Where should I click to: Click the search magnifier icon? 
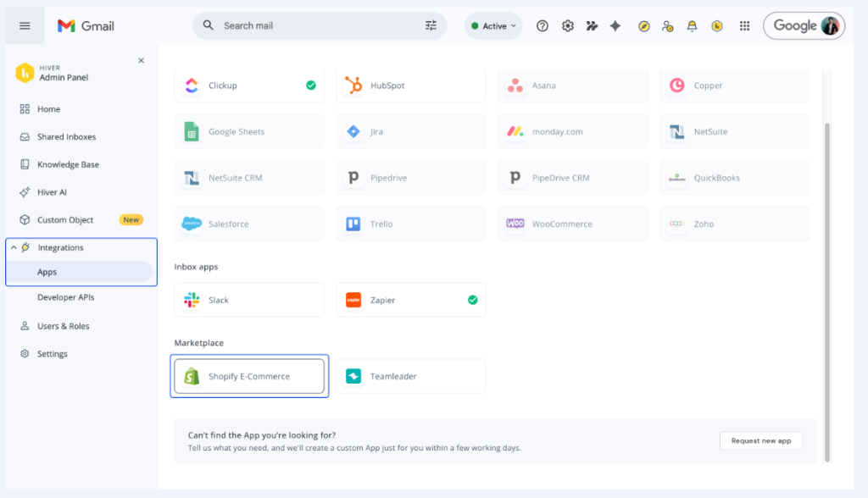tap(209, 25)
